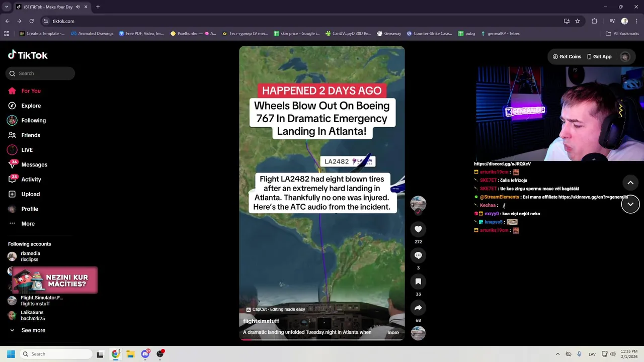Click the video thumbnail to pause playback
Image resolution: width=644 pixels, height=362 pixels.
pyautogui.click(x=322, y=193)
